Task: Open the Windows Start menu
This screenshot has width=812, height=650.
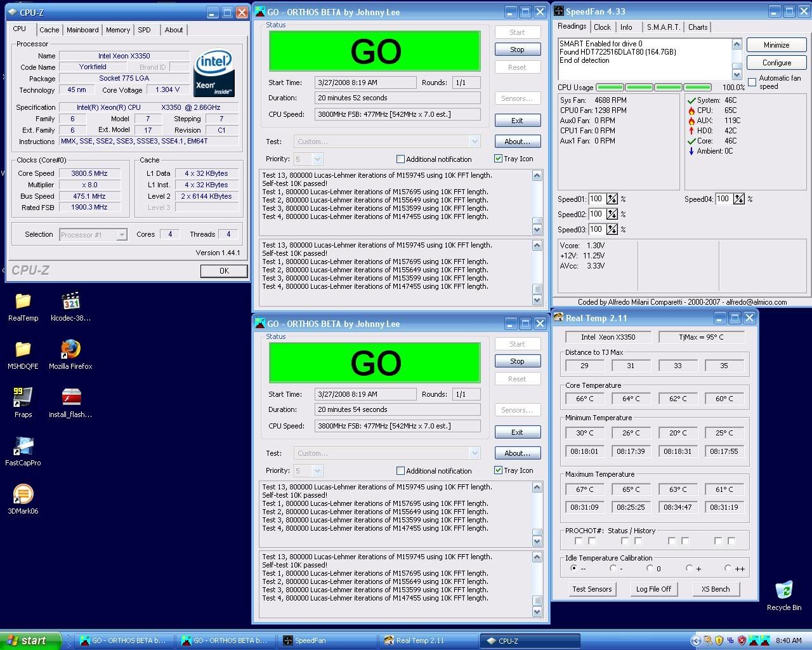Action: tap(30, 640)
